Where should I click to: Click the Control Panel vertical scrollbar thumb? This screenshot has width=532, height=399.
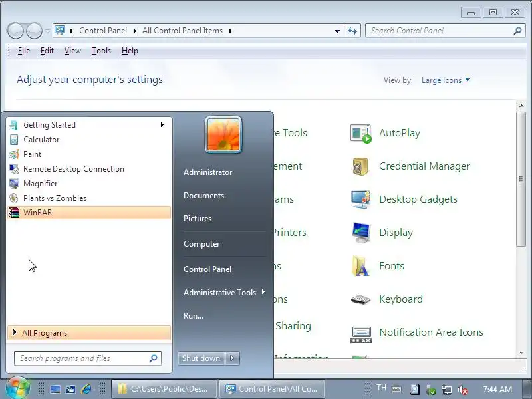click(x=521, y=179)
